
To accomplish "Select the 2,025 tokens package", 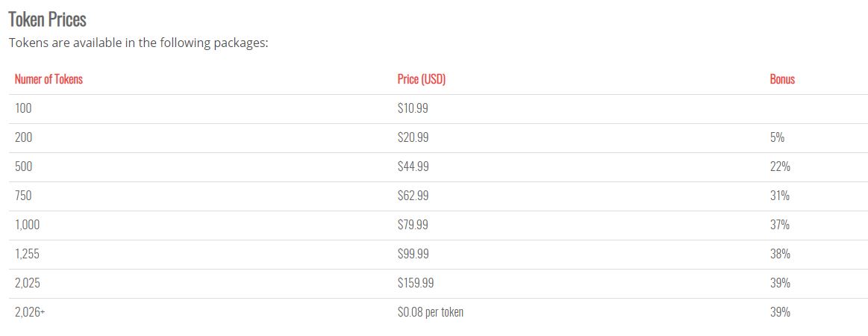I will coord(27,283).
